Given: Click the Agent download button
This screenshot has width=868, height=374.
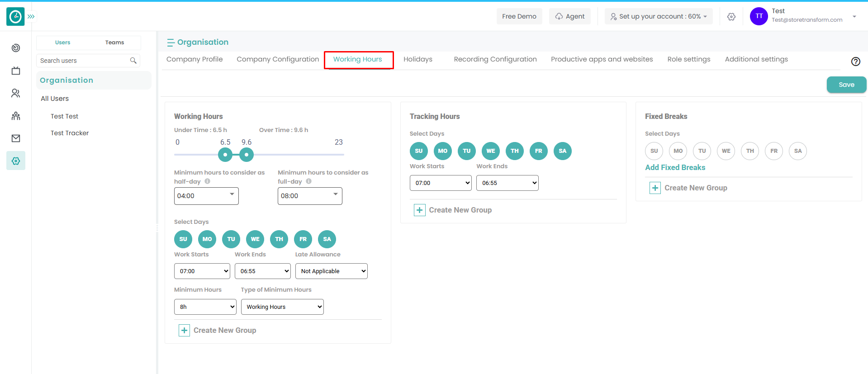Looking at the screenshot, I should click(x=570, y=16).
